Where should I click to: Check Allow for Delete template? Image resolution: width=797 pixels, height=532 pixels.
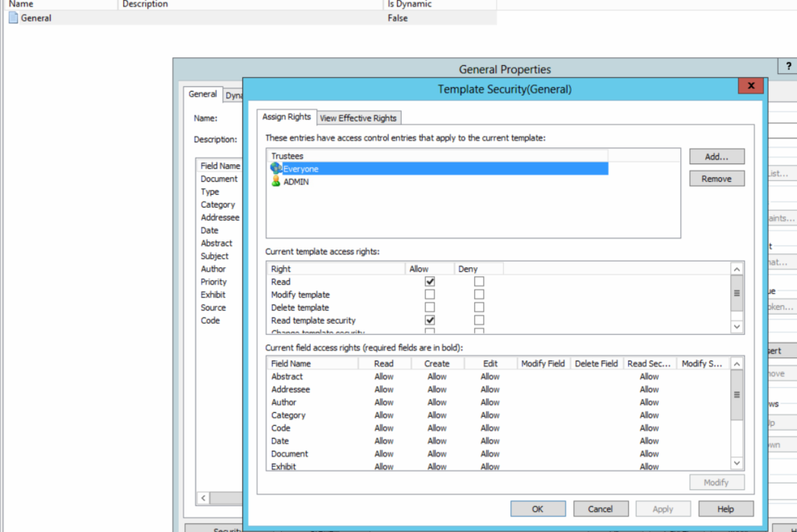pos(430,307)
